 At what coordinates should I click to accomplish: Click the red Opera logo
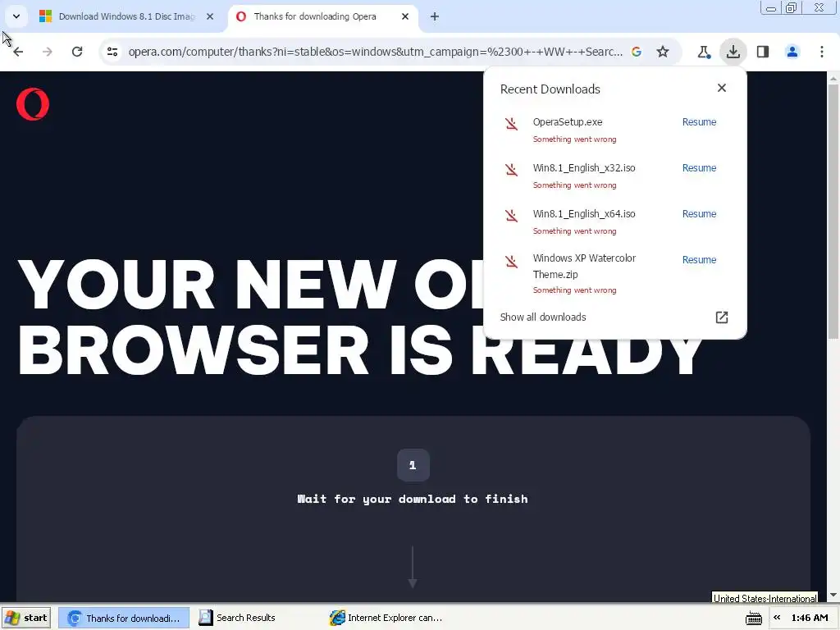point(33,104)
